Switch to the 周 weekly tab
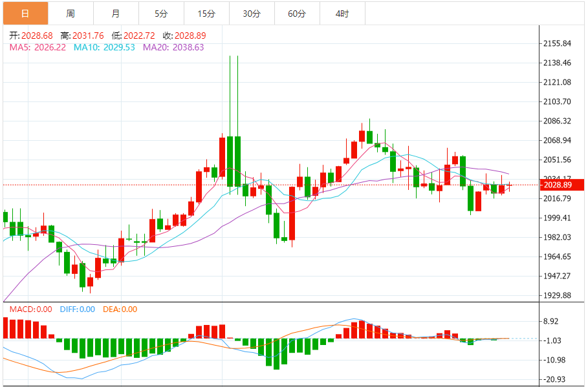 pos(71,14)
